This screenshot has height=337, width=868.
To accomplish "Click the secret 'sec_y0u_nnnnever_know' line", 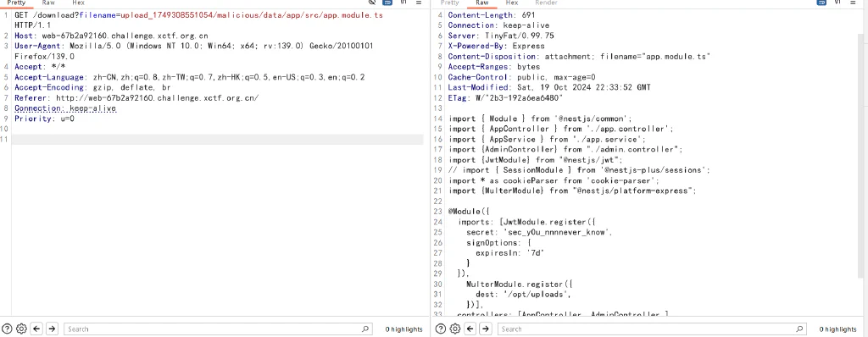I will 539,232.
